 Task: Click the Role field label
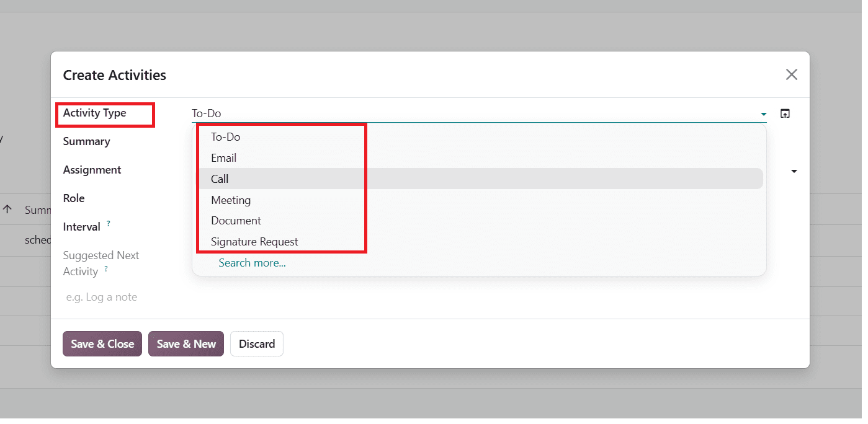74,200
